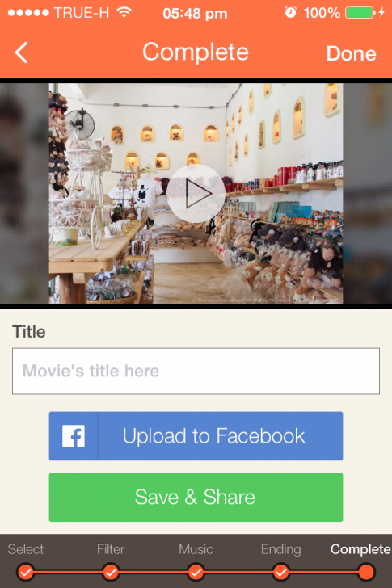Upload to Facebook button

pyautogui.click(x=196, y=436)
